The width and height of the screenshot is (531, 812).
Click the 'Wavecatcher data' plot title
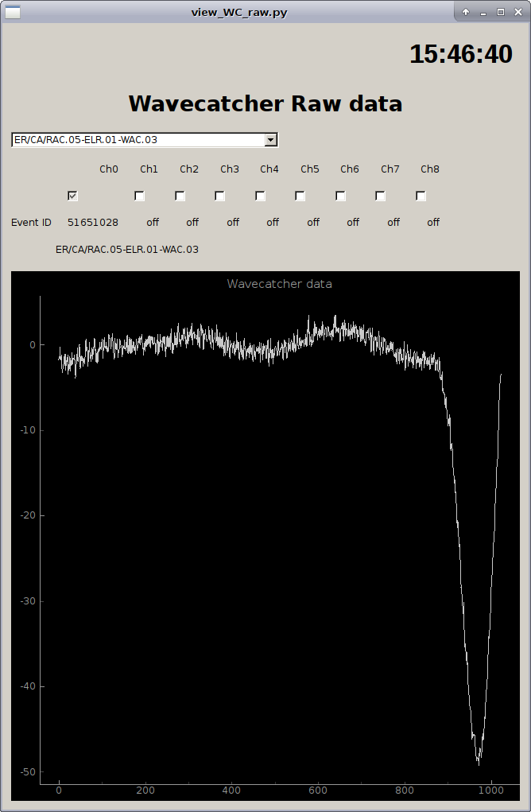point(279,284)
